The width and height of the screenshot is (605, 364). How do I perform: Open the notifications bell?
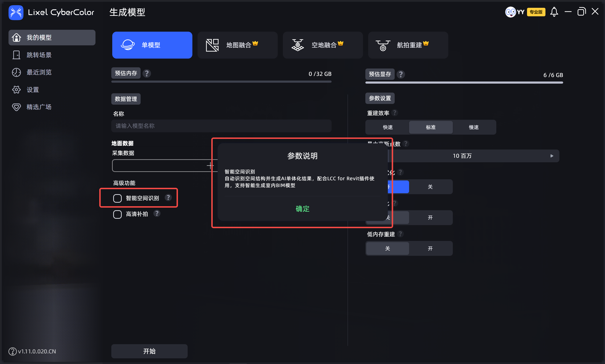click(x=554, y=12)
